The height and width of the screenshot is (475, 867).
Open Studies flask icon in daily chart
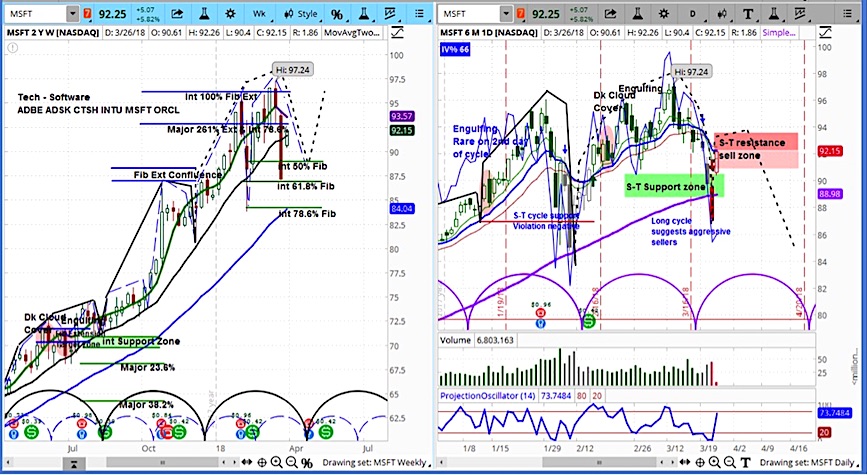click(637, 14)
